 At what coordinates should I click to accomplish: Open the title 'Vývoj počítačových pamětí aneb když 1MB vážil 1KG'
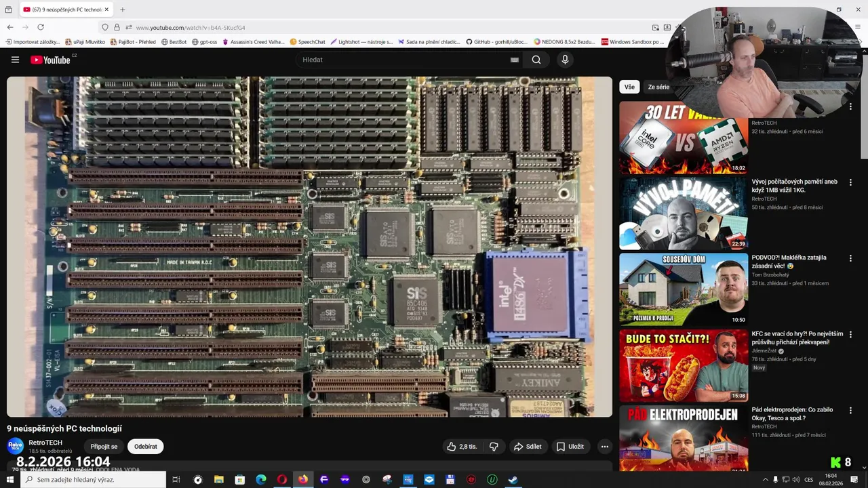[794, 186]
